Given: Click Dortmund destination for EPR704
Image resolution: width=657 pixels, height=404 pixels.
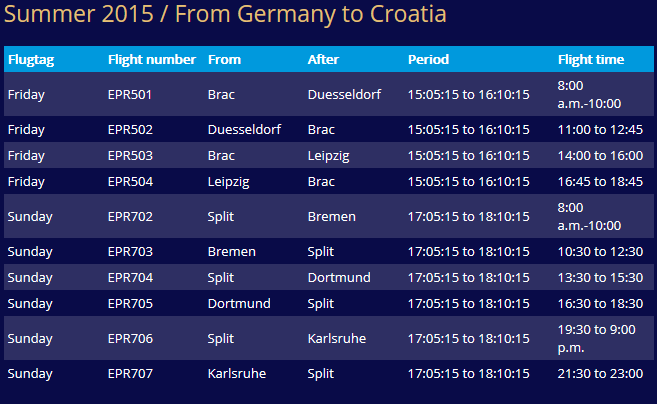Looking at the screenshot, I should (339, 277).
